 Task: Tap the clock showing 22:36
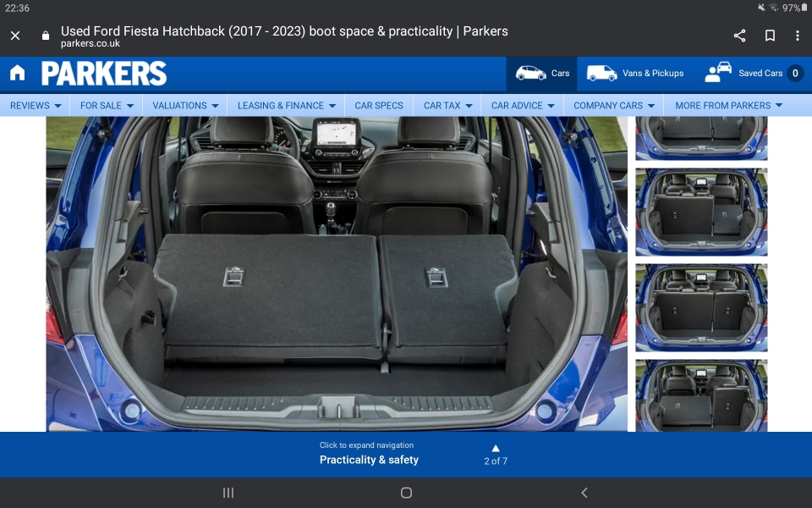(17, 8)
